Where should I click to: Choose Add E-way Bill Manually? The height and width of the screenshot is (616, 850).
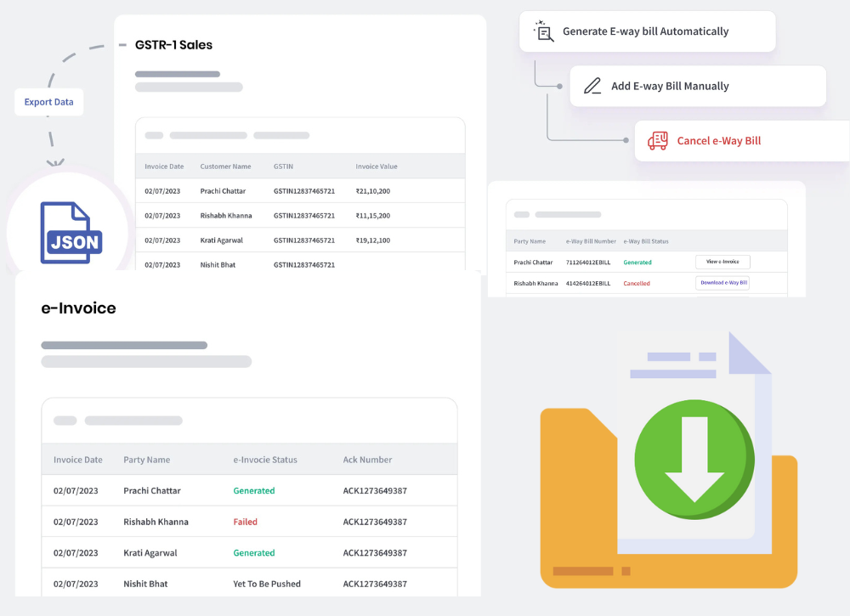[x=670, y=86]
